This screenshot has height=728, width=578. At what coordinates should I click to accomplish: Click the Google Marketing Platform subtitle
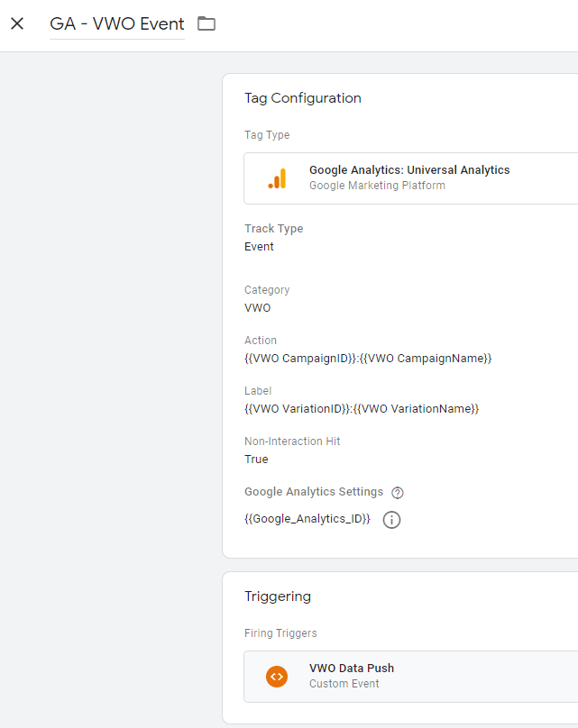(377, 186)
